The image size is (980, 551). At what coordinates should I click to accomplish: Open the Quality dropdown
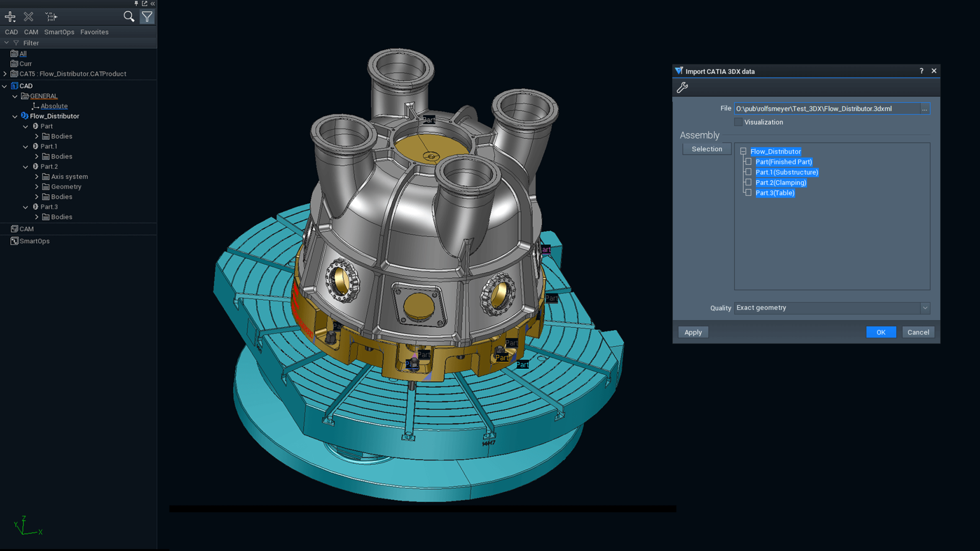(925, 308)
